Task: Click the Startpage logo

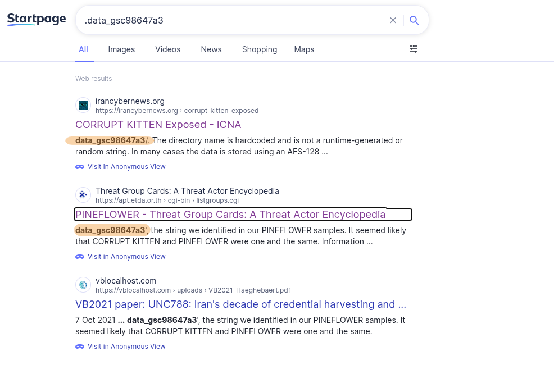Action: [36, 19]
